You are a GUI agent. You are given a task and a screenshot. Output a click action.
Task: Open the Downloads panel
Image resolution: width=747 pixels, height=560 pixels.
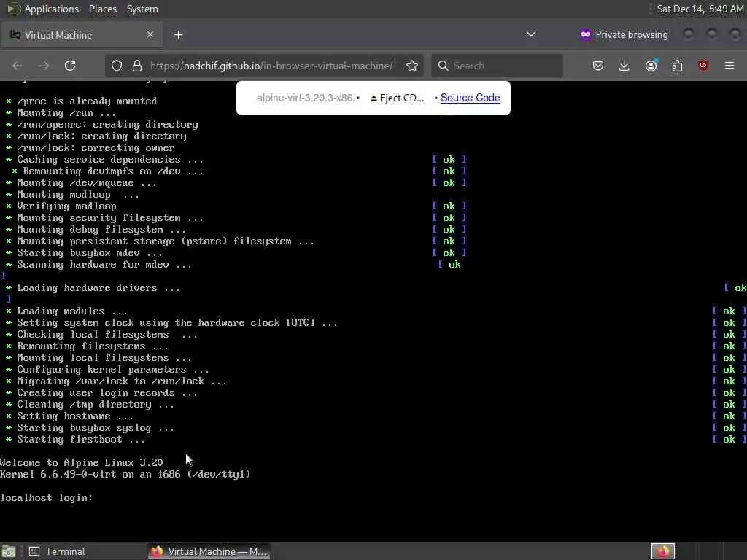click(x=624, y=66)
